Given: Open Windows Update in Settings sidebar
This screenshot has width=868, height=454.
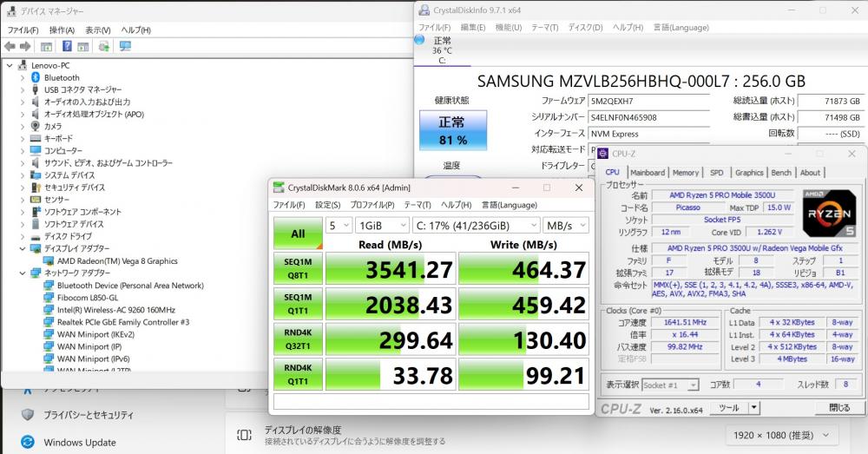Looking at the screenshot, I should (80, 443).
